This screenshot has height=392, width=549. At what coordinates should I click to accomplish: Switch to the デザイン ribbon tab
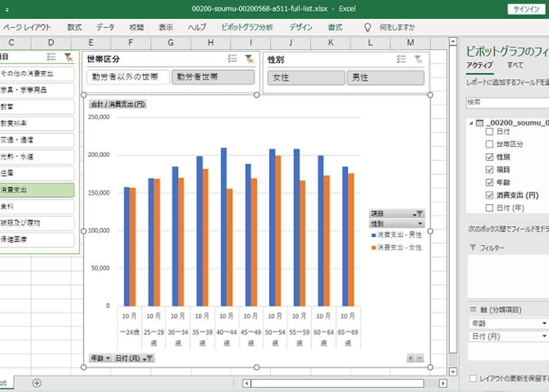[x=301, y=27]
